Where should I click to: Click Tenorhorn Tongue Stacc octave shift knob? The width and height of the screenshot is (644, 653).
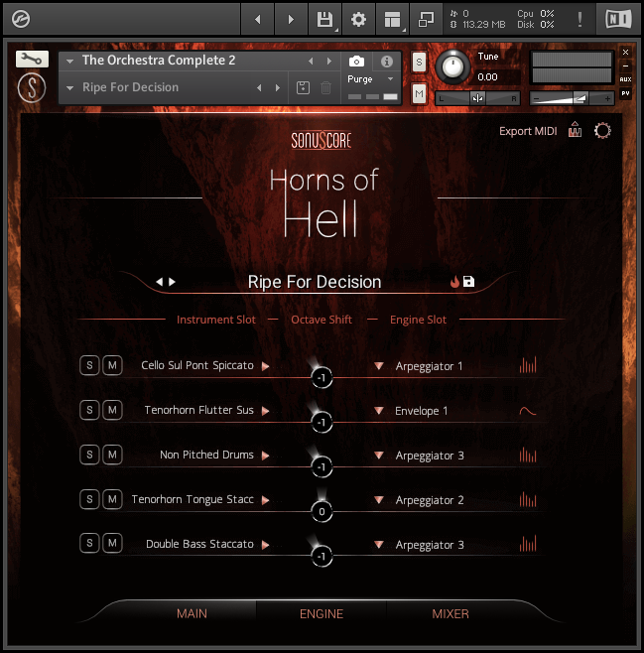(322, 511)
